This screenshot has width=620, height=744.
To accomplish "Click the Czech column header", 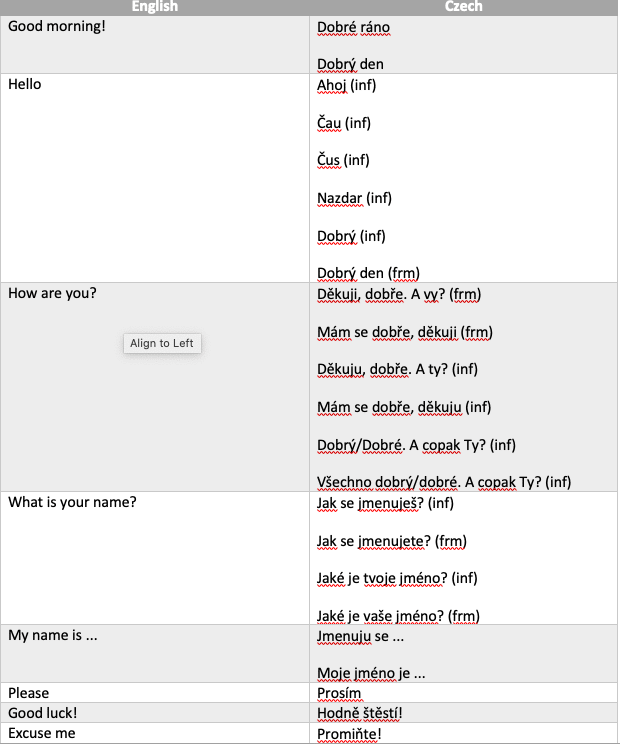I will 463,7.
